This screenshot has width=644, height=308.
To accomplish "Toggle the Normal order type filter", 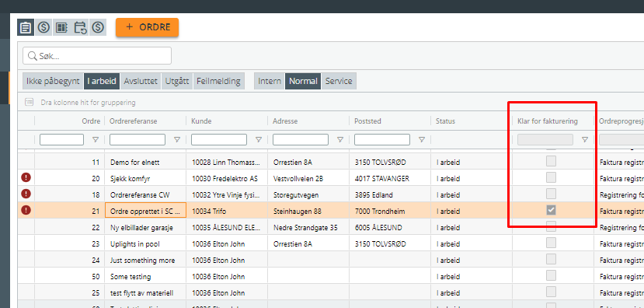I will [303, 81].
